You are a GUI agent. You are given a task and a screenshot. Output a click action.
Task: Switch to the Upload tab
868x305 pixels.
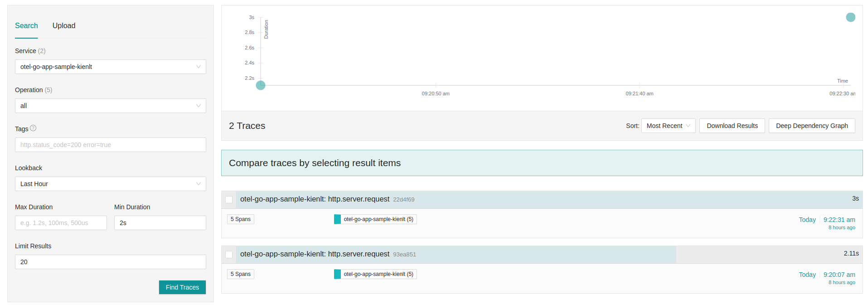[64, 26]
